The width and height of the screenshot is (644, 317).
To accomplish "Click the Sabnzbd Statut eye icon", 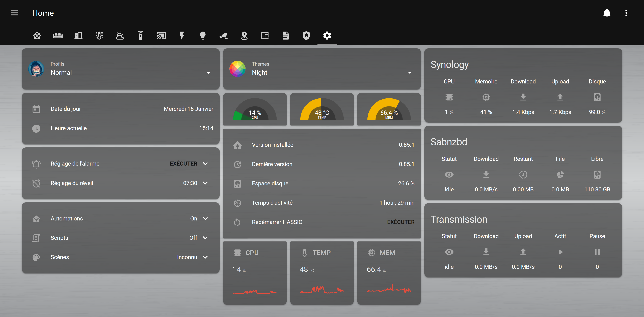I will tap(449, 175).
